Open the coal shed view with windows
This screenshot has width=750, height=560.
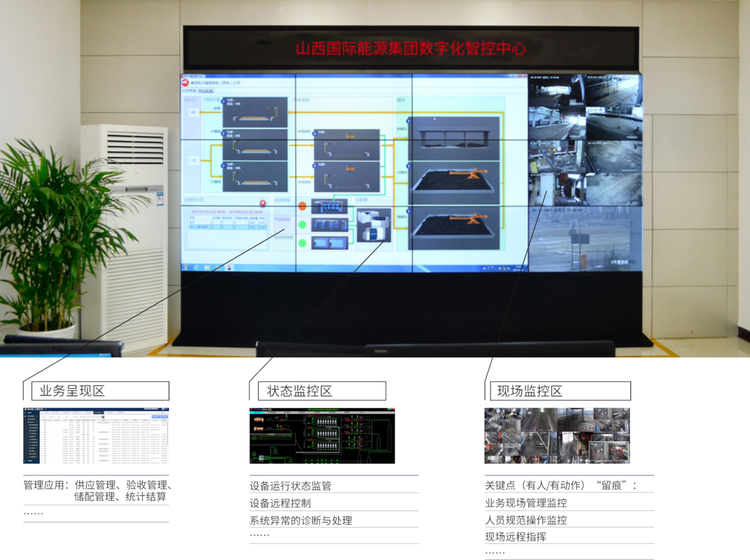(x=453, y=138)
